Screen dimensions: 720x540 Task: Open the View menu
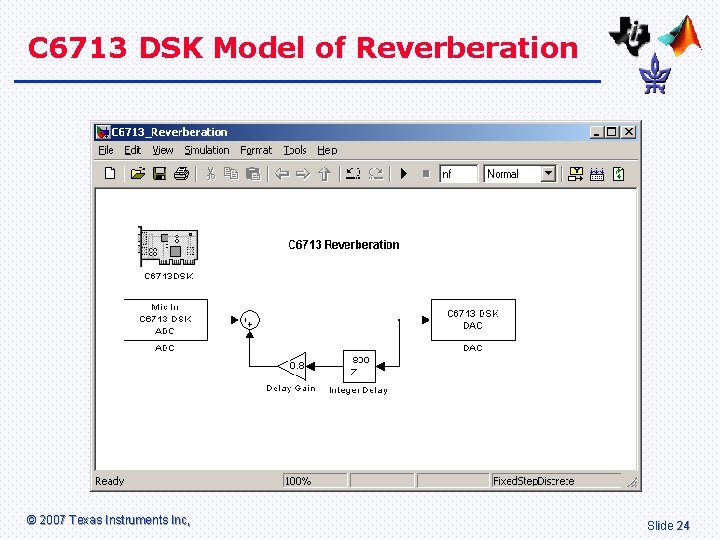pos(163,150)
